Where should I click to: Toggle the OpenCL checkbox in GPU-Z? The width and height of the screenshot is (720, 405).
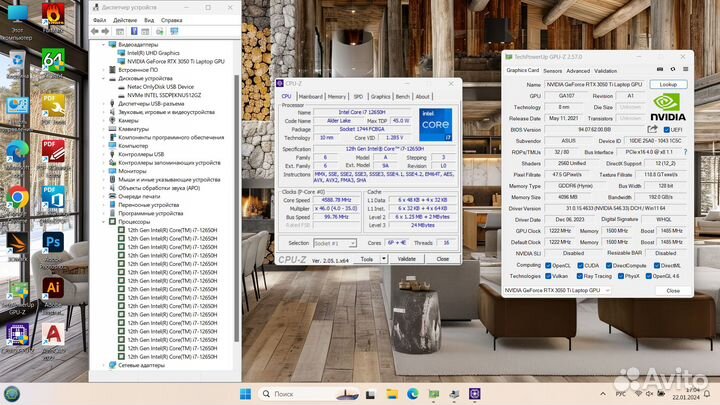(548, 265)
